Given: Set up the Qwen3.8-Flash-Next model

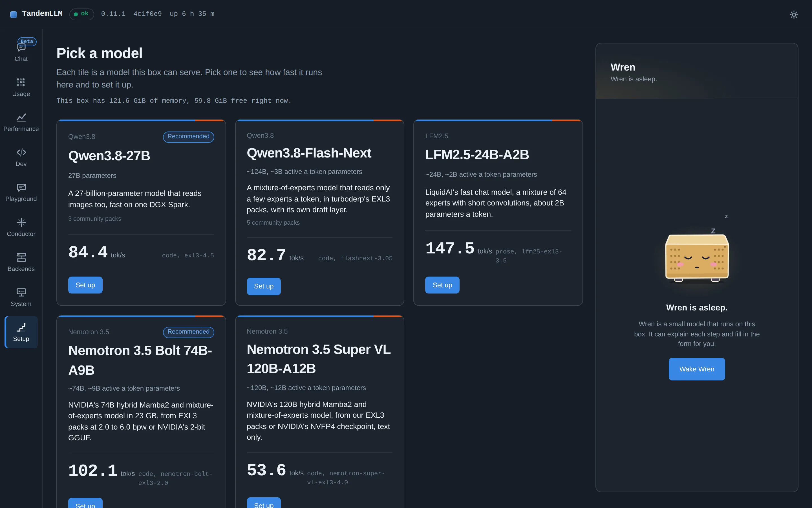Looking at the screenshot, I should [x=264, y=286].
